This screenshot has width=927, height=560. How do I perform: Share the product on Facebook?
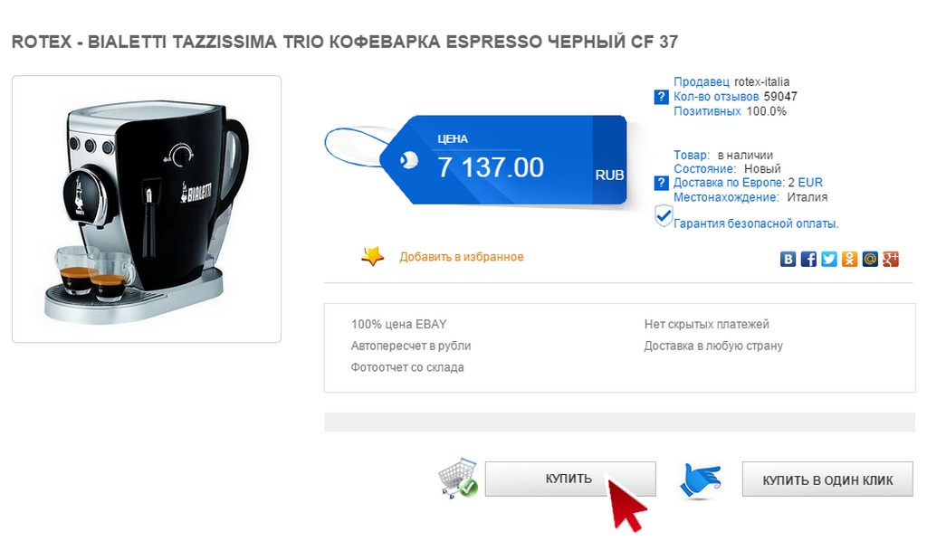click(x=808, y=260)
